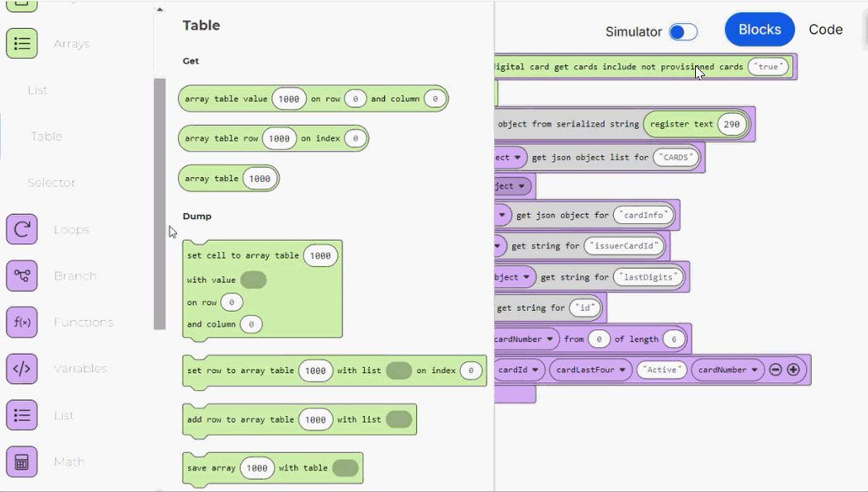Click the Branch category icon
Viewport: 868px width, 492px height.
pos(21,275)
